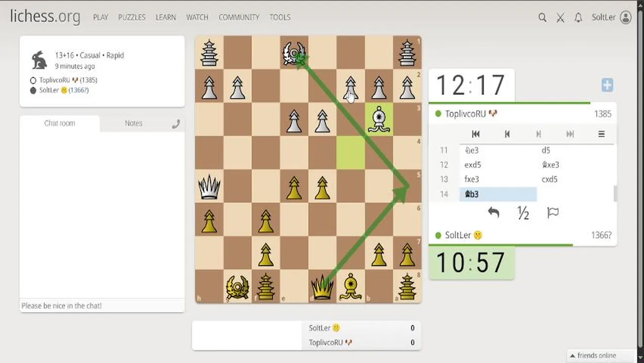The height and width of the screenshot is (363, 644).
Task: Open the search magnifier icon
Action: click(x=542, y=17)
